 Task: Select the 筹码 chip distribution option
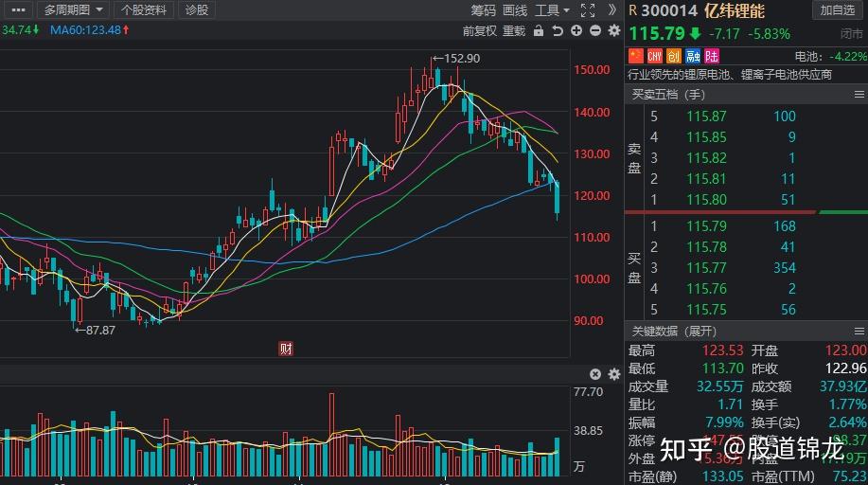(x=484, y=10)
